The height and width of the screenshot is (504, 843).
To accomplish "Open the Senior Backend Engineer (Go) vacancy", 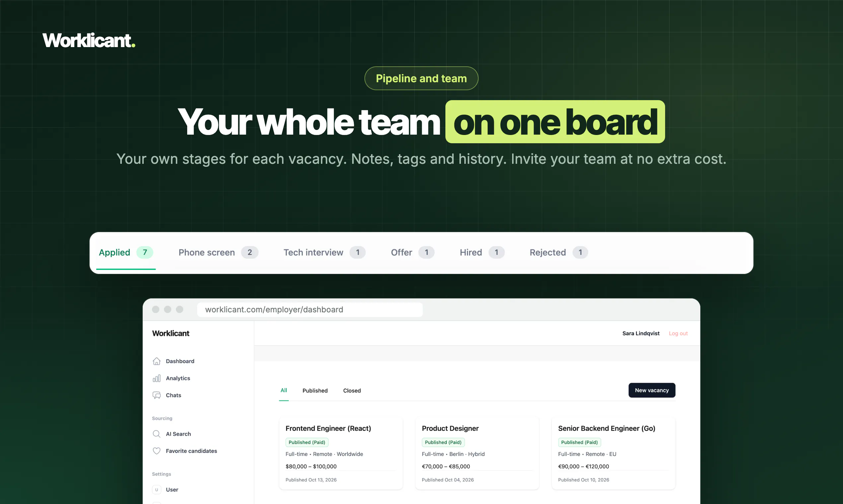I will pyautogui.click(x=613, y=453).
